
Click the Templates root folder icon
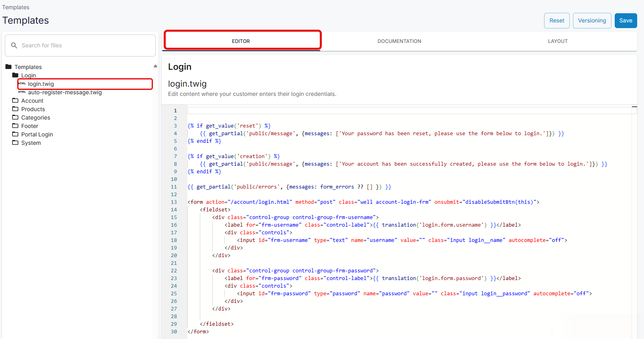click(8, 67)
